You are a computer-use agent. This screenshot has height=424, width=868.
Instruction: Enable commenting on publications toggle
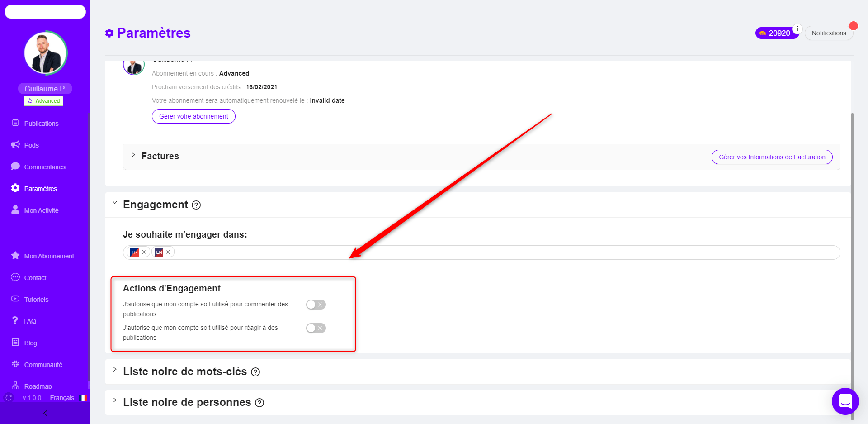coord(316,305)
